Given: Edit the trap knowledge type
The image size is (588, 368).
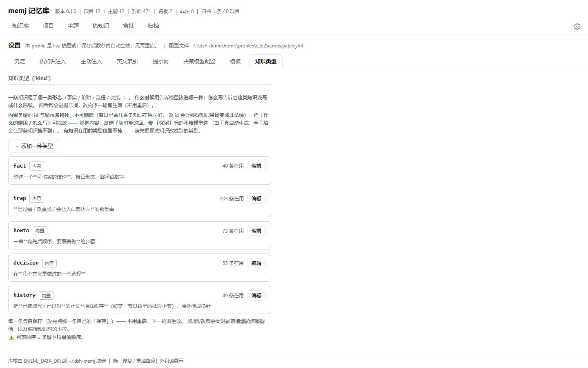Looking at the screenshot, I should [x=256, y=198].
